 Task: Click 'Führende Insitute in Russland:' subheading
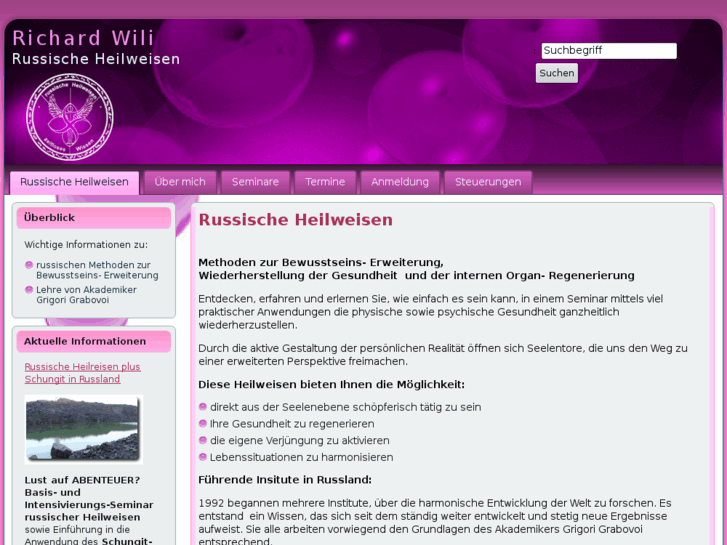[285, 480]
